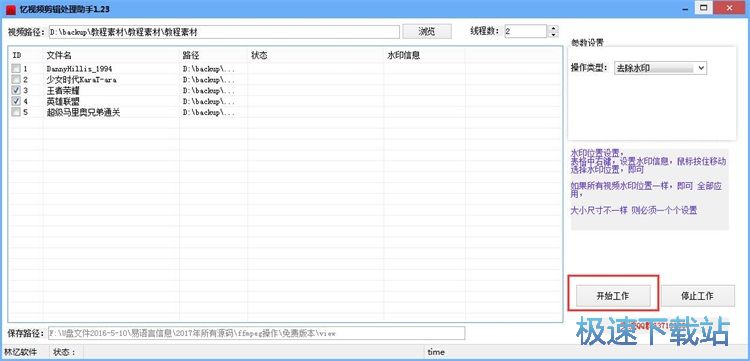Uncheck the box for row 4 英雄联盟
Viewport: 750px width, 361px height.
pos(16,101)
